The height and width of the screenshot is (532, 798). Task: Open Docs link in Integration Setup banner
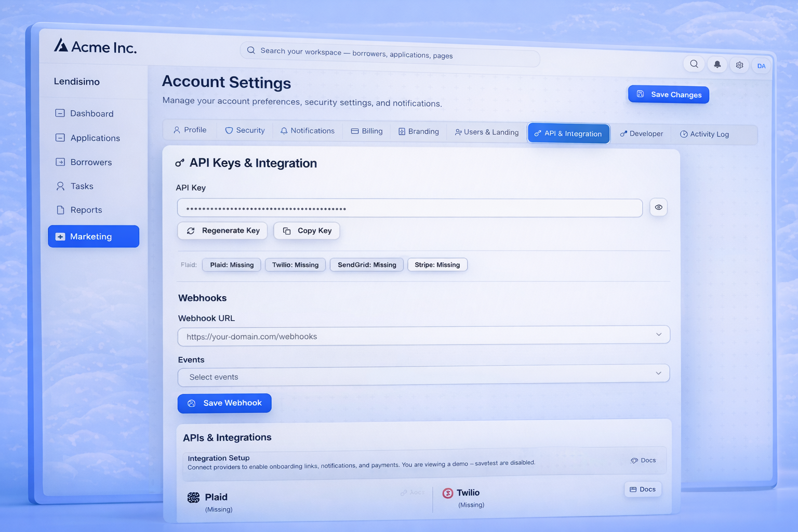point(643,460)
